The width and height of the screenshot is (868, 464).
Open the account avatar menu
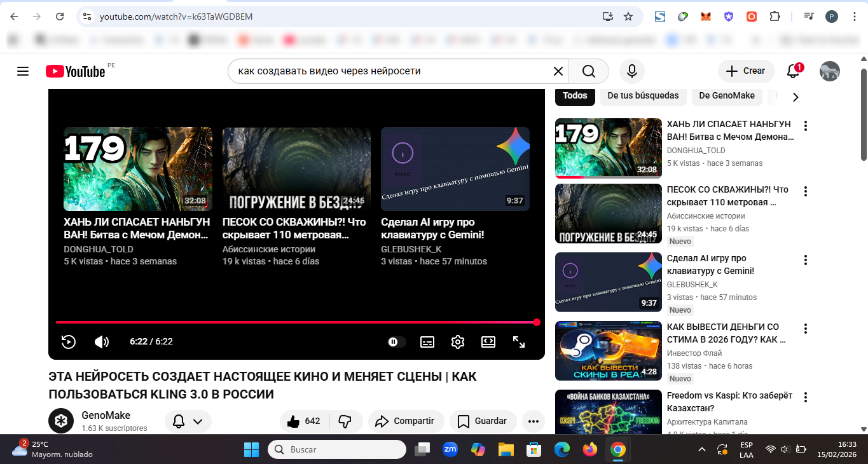pyautogui.click(x=830, y=71)
